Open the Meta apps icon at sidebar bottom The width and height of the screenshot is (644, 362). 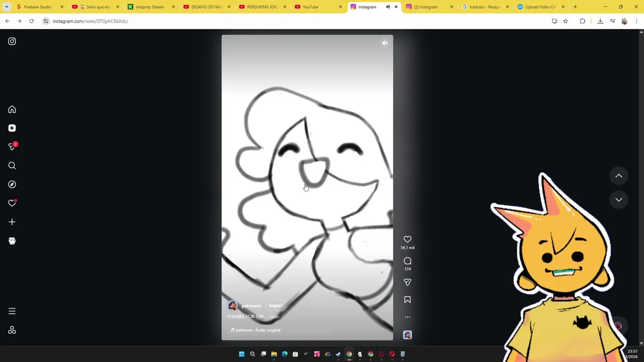12,330
